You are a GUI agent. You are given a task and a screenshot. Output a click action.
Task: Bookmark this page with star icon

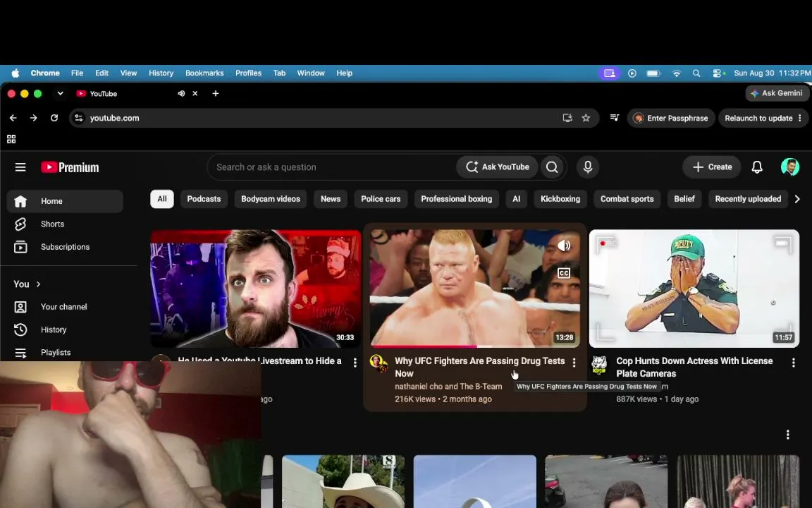click(586, 119)
